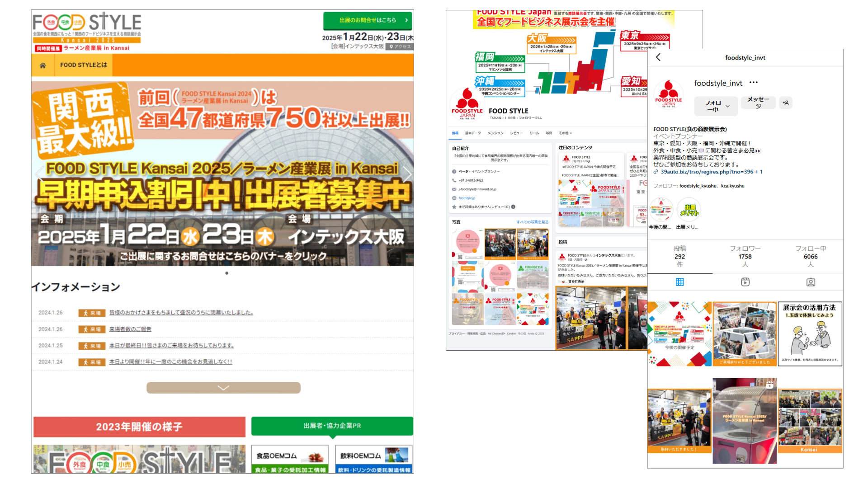Click the link icon before the 39auto.biz URL

[x=656, y=172]
